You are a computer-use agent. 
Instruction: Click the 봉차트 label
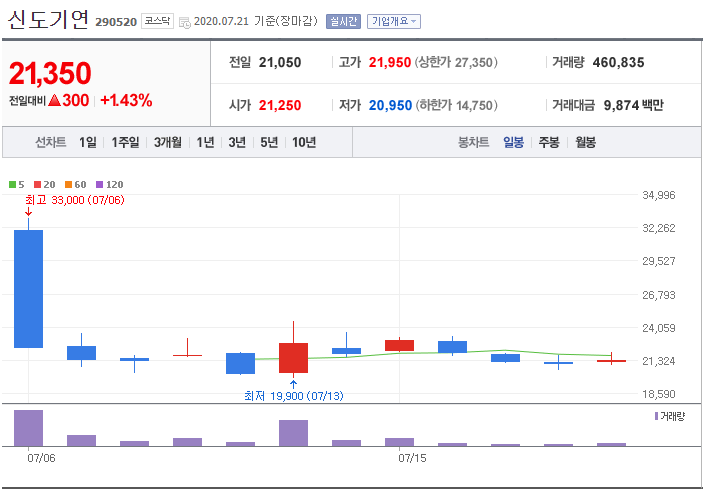click(473, 143)
